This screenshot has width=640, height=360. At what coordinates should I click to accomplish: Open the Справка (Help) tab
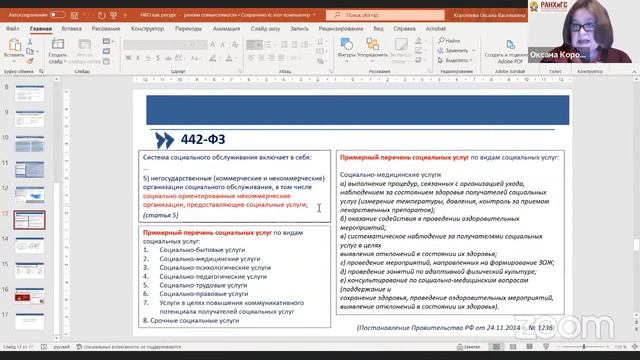click(x=404, y=29)
